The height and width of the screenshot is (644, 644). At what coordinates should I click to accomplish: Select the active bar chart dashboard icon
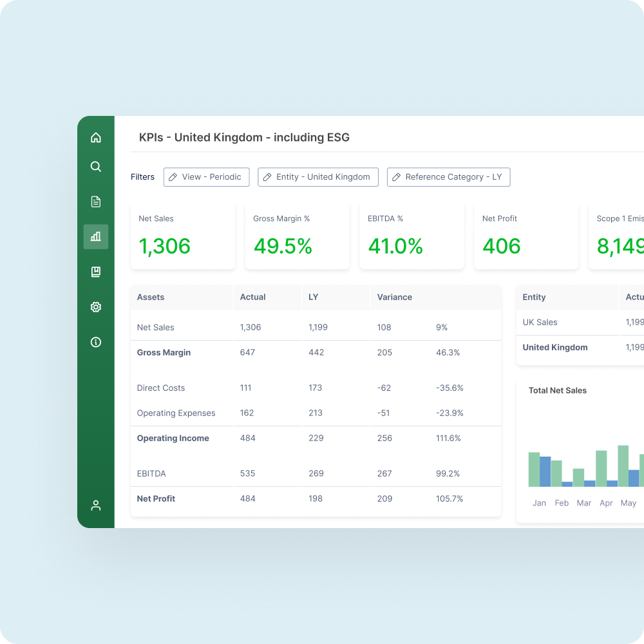(x=96, y=236)
